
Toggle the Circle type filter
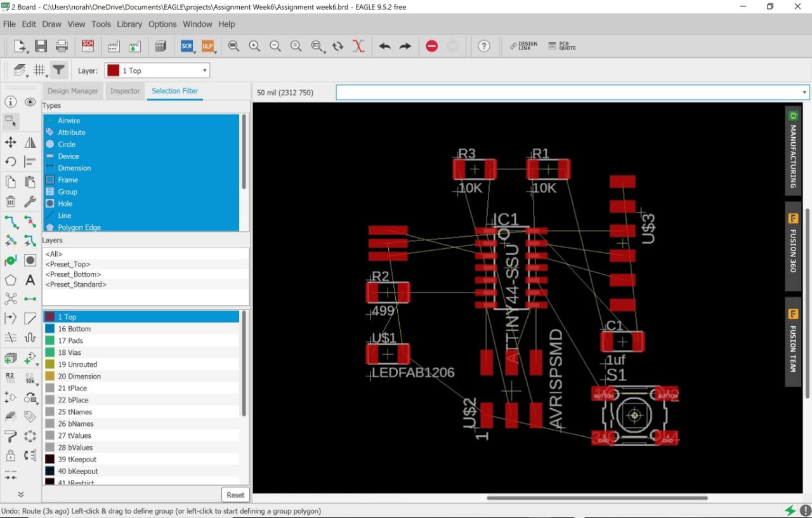tap(141, 144)
